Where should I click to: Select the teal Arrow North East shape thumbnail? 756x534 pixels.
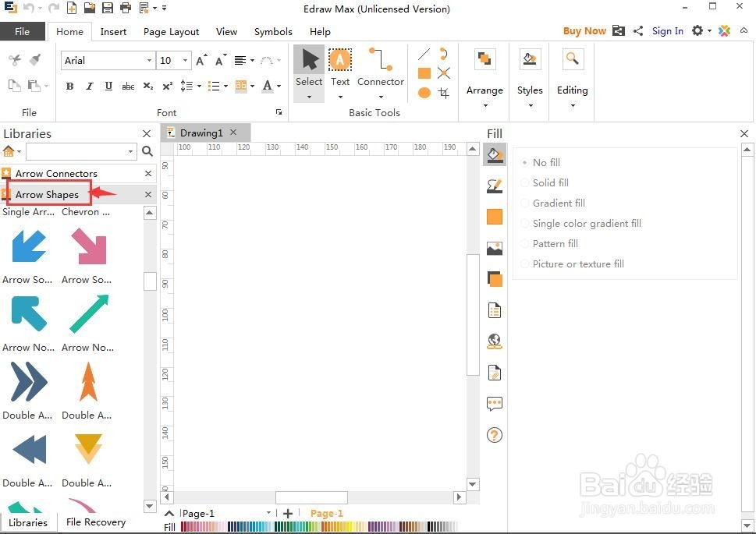89,314
